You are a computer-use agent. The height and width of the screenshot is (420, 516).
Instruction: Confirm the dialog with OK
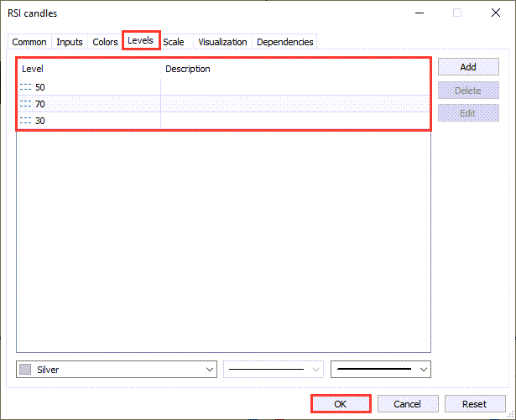pyautogui.click(x=340, y=404)
